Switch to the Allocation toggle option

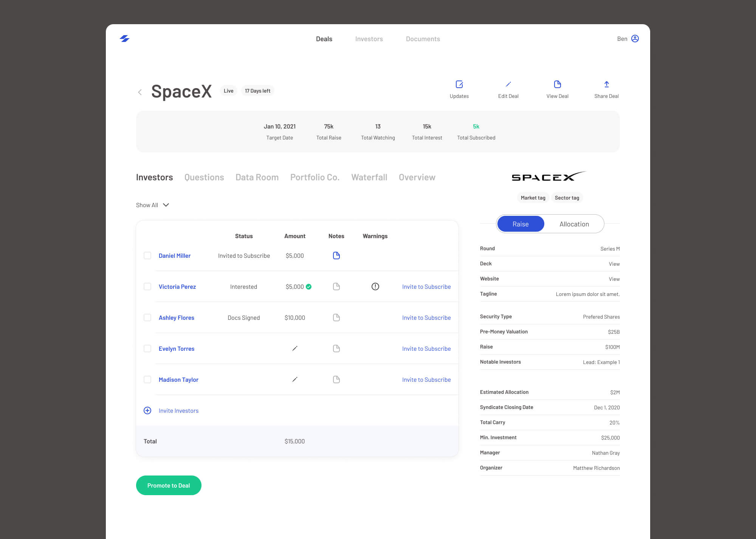(574, 224)
